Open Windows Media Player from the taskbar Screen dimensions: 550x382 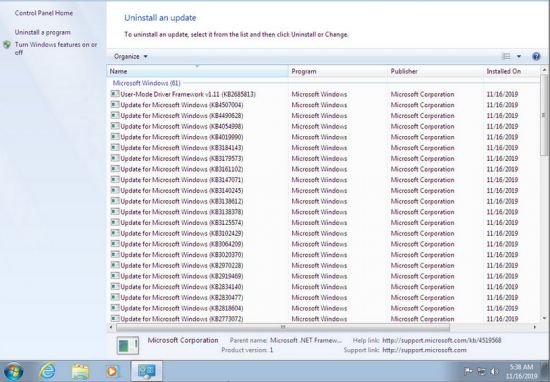(x=112, y=371)
